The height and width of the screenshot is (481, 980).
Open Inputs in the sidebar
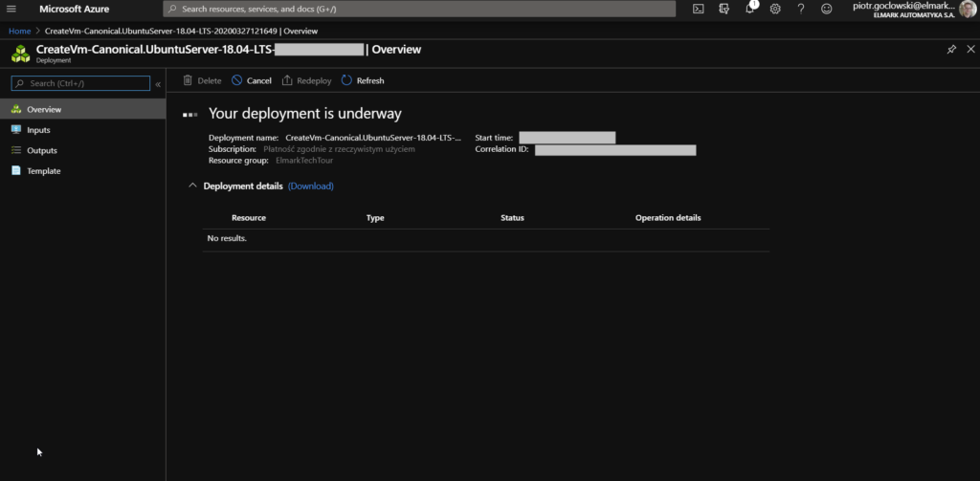tap(82, 130)
